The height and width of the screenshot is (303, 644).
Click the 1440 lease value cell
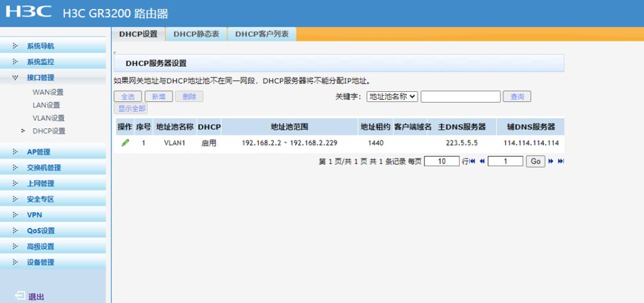(x=376, y=143)
